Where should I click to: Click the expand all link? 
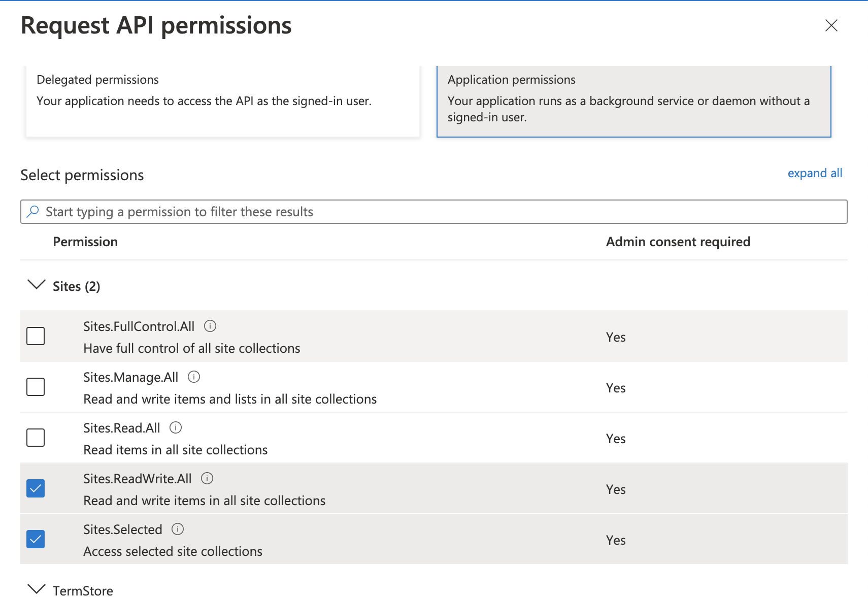click(x=815, y=173)
